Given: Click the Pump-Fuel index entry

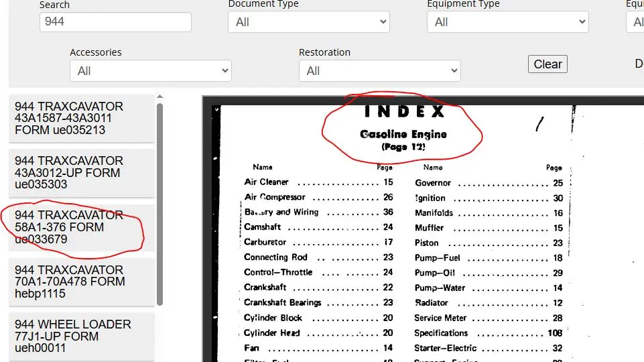Looking at the screenshot, I should [x=489, y=258].
